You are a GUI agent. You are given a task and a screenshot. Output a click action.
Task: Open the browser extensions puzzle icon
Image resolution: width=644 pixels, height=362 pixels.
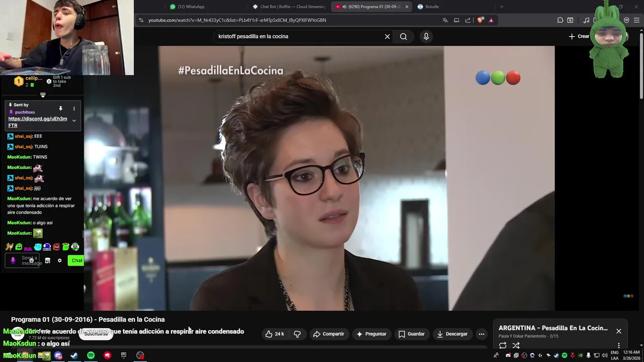pos(560,20)
